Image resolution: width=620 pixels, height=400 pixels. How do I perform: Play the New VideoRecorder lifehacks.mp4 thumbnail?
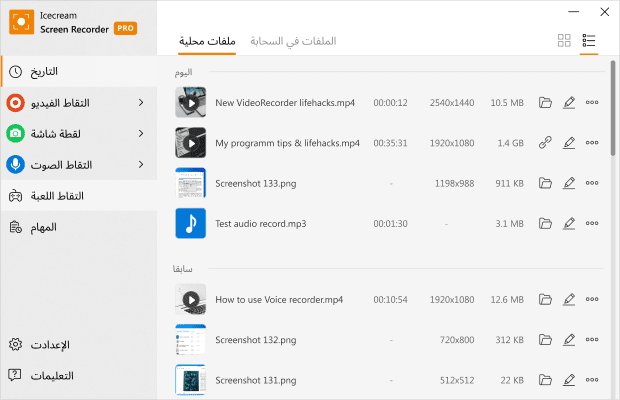click(x=190, y=102)
